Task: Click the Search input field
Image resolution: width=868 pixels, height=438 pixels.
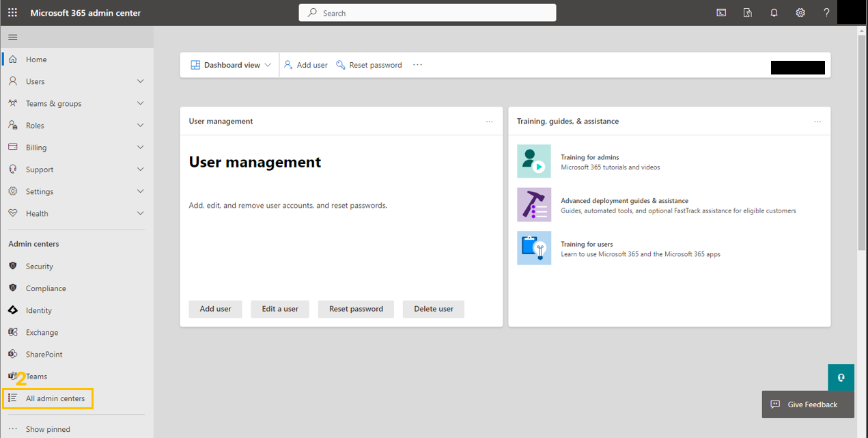Action: (x=428, y=13)
